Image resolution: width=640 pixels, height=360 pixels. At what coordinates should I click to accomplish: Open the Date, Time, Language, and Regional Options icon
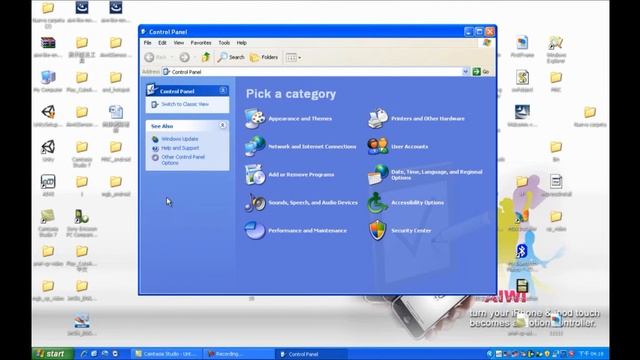378,174
